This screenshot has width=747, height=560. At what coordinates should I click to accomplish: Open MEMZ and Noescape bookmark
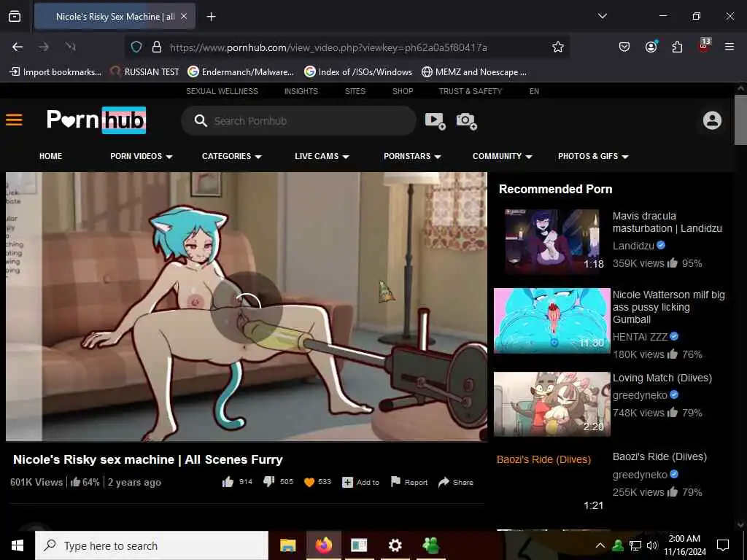(x=474, y=72)
